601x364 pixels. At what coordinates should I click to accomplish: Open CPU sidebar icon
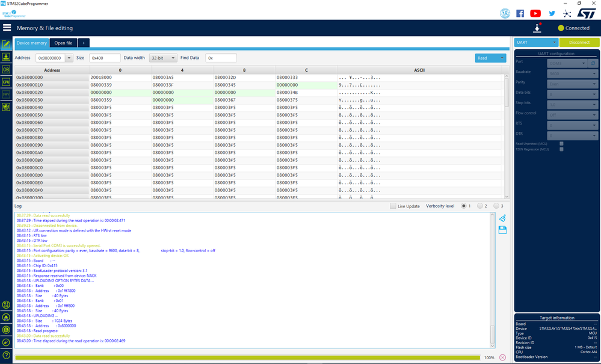tap(6, 82)
